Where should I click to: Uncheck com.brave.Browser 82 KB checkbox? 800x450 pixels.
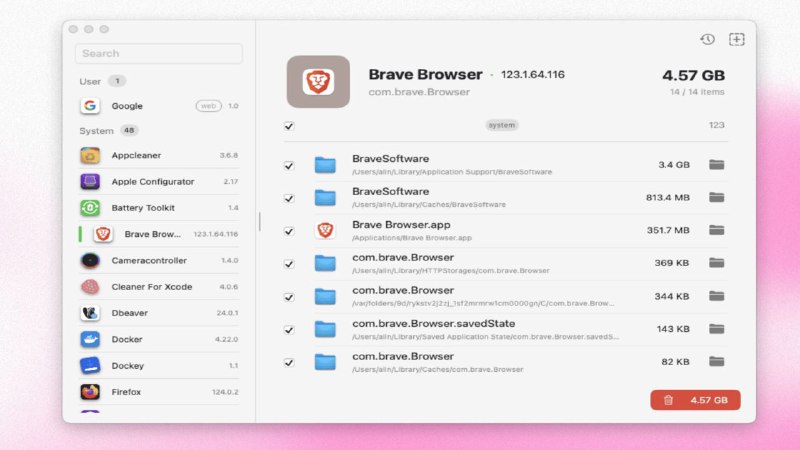click(289, 363)
